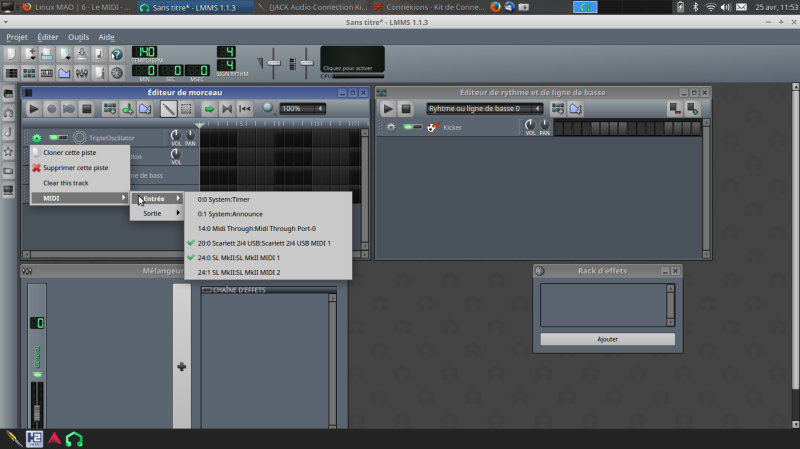Open the My Presets star sidebar tab
The height and width of the screenshot is (449, 800).
click(8, 152)
